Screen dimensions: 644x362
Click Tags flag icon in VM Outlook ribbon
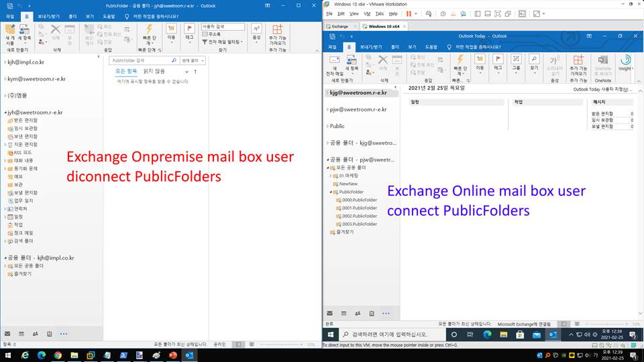click(x=498, y=60)
